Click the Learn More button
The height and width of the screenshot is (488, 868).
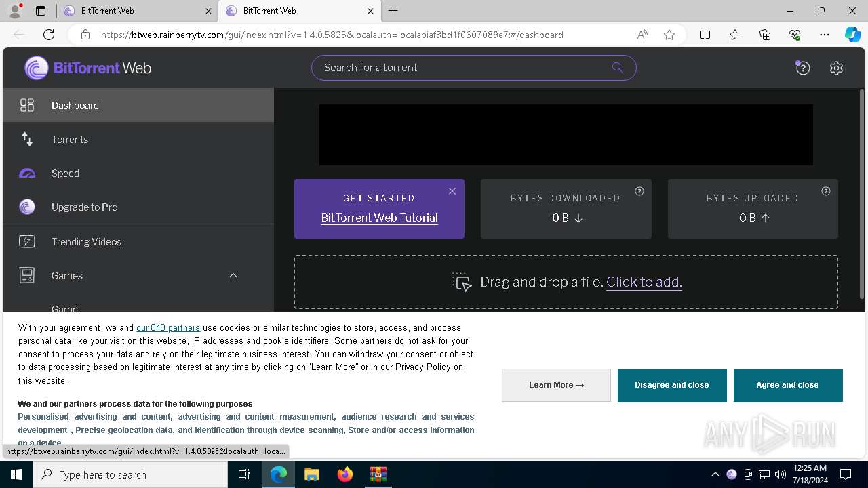556,385
